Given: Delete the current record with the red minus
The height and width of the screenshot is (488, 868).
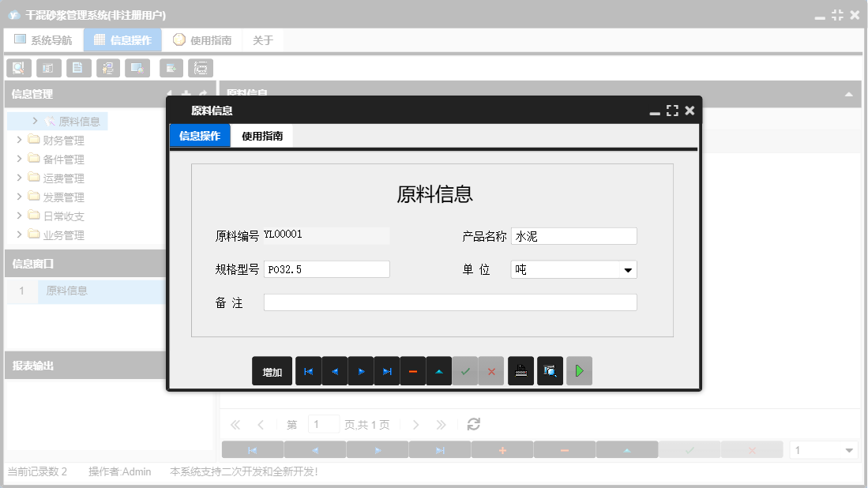Looking at the screenshot, I should tap(413, 370).
